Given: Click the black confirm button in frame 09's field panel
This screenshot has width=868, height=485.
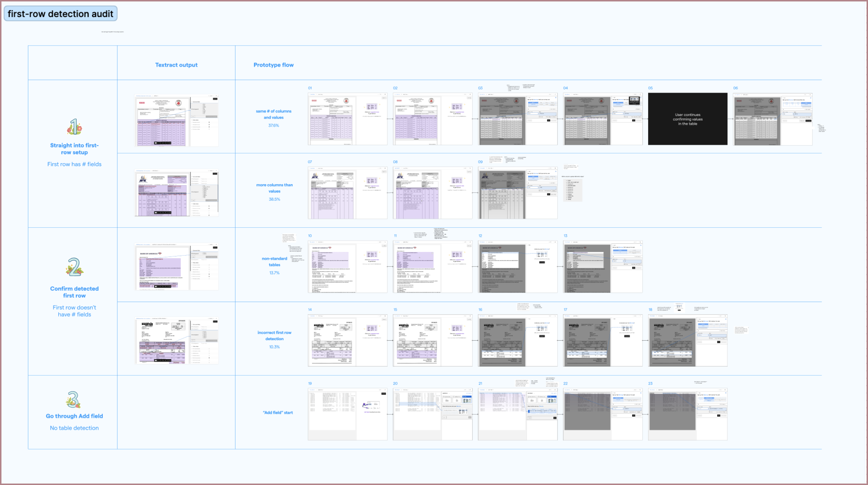Looking at the screenshot, I should (549, 194).
